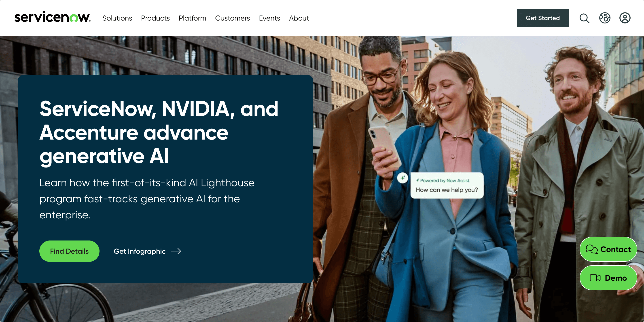Click the green Find Details button
Viewport: 644px width, 322px height.
[x=69, y=251]
